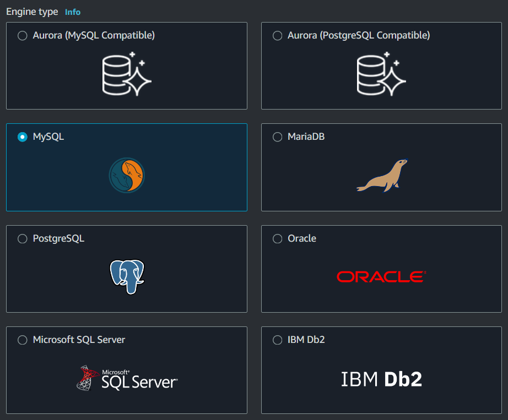The height and width of the screenshot is (420, 508).
Task: Select the Aurora (PostgreSQL Compatible) radio button
Action: (x=277, y=36)
